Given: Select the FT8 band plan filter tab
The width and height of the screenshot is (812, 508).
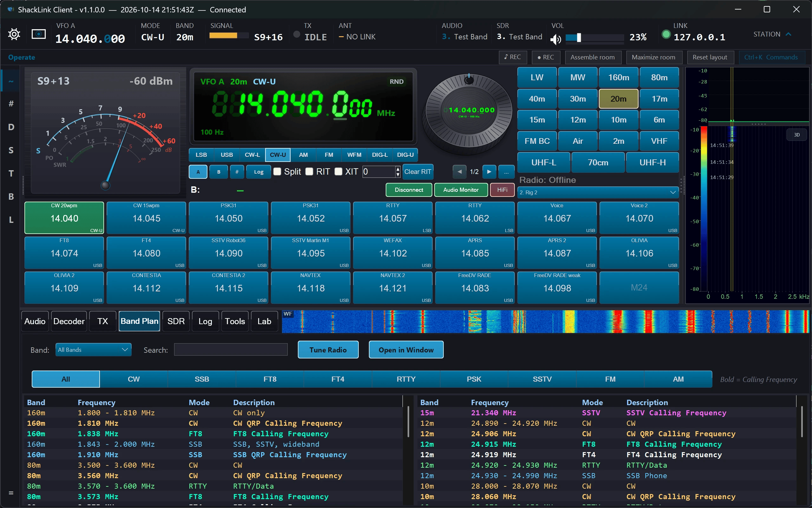Looking at the screenshot, I should point(270,379).
